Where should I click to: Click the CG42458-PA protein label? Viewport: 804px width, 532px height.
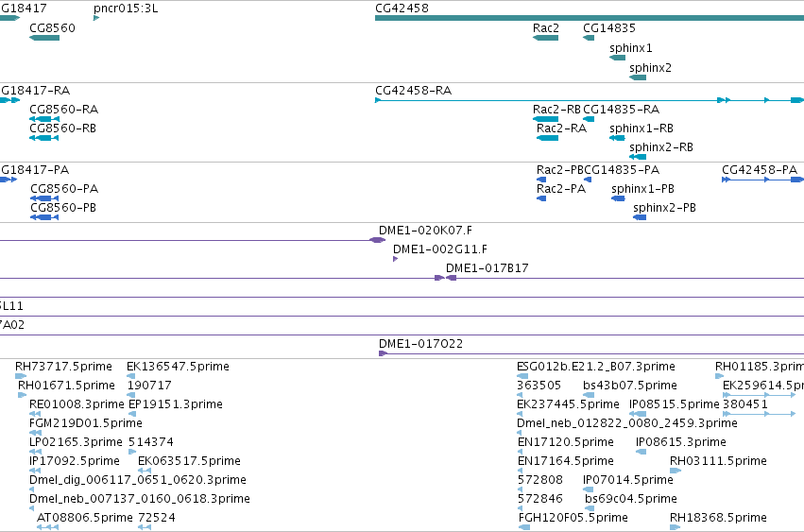(x=760, y=170)
